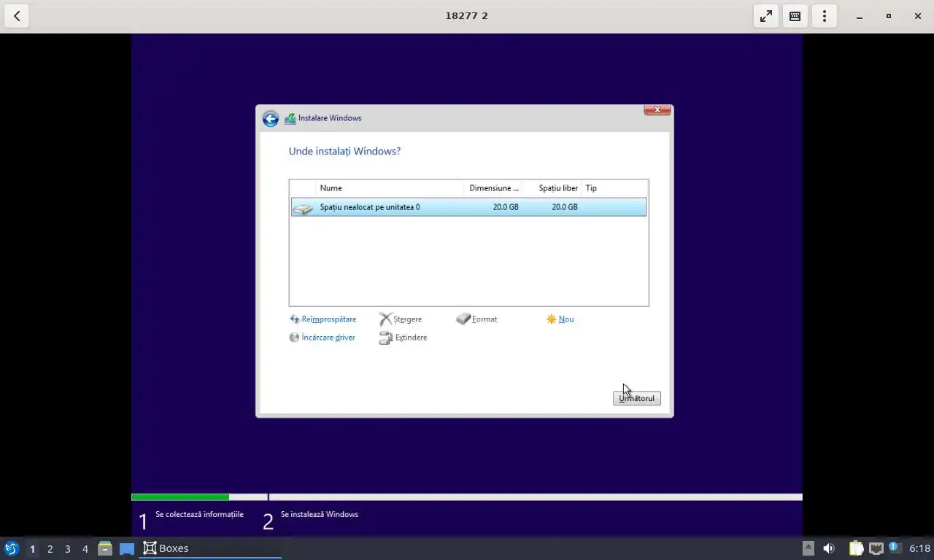Image resolution: width=934 pixels, height=560 pixels.
Task: Switch to workspace 3
Action: click(x=67, y=548)
